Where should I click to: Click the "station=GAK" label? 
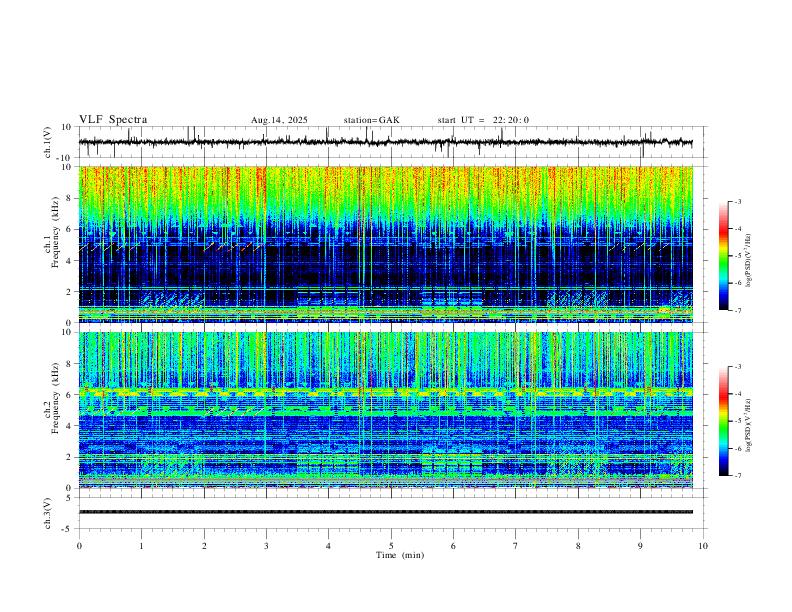click(x=371, y=120)
